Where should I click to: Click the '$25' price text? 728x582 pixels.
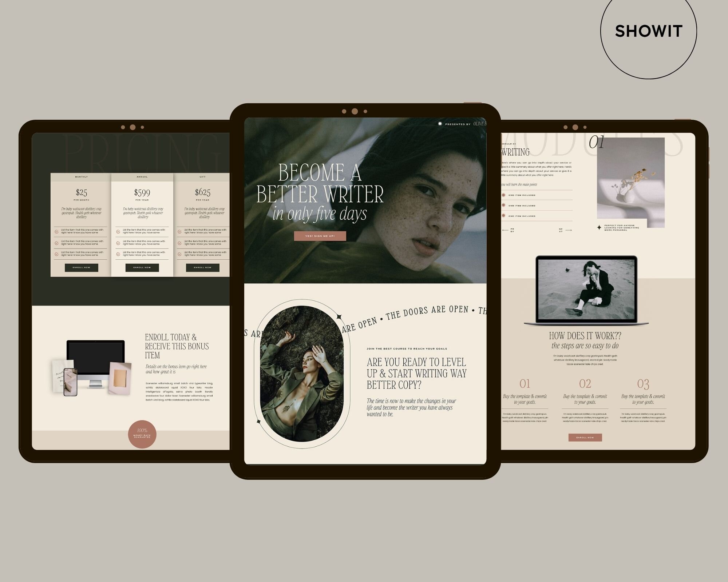[82, 192]
